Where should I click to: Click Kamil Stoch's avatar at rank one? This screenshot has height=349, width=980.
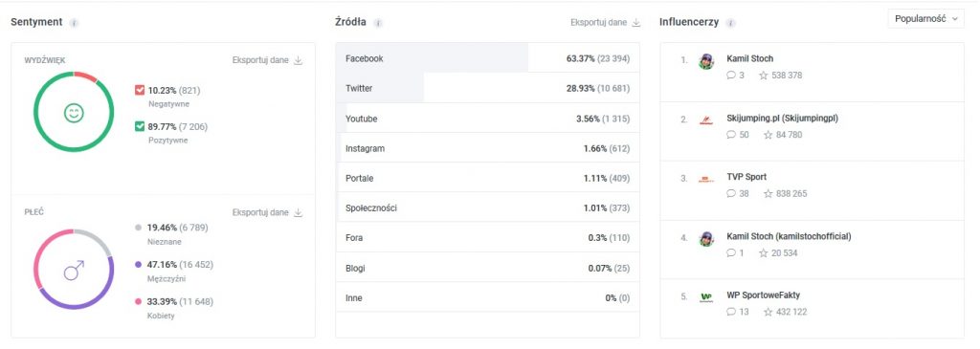(x=706, y=61)
